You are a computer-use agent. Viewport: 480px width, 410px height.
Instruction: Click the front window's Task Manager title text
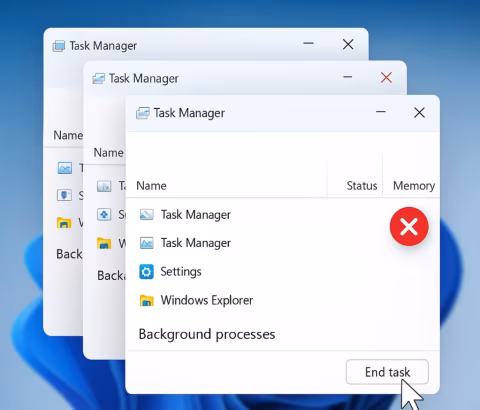point(189,113)
